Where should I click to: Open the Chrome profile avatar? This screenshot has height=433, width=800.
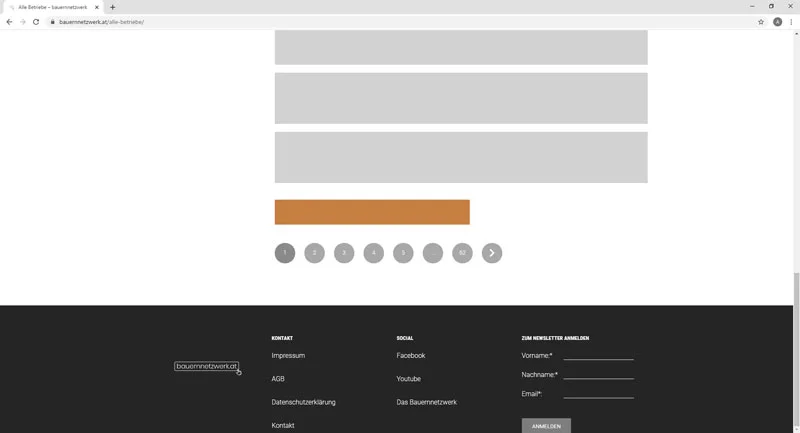coord(777,22)
